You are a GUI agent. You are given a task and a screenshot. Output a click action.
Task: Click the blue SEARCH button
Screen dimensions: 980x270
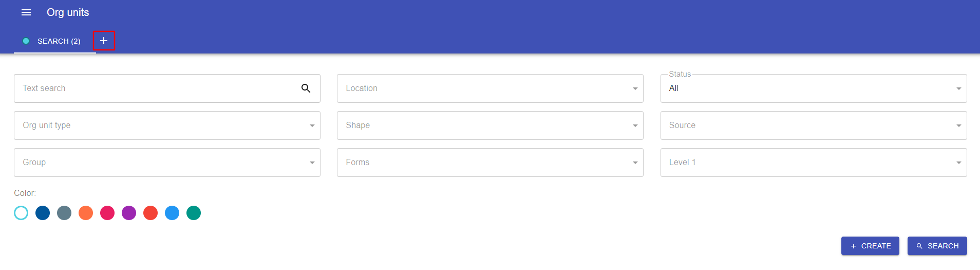pos(937,246)
